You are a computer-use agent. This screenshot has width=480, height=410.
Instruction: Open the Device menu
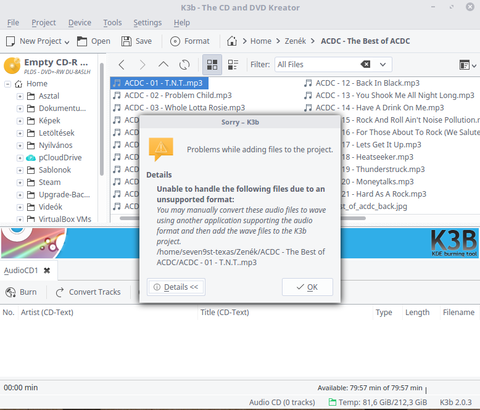[80, 23]
